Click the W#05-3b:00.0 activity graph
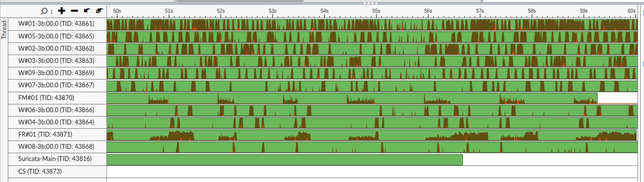 tap(372, 36)
